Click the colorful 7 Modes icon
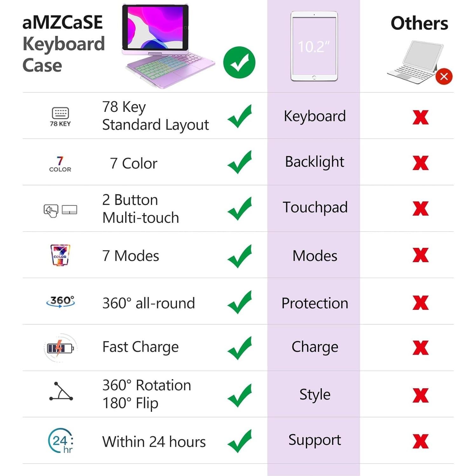Viewport: 476px width, 476px height. (60, 255)
